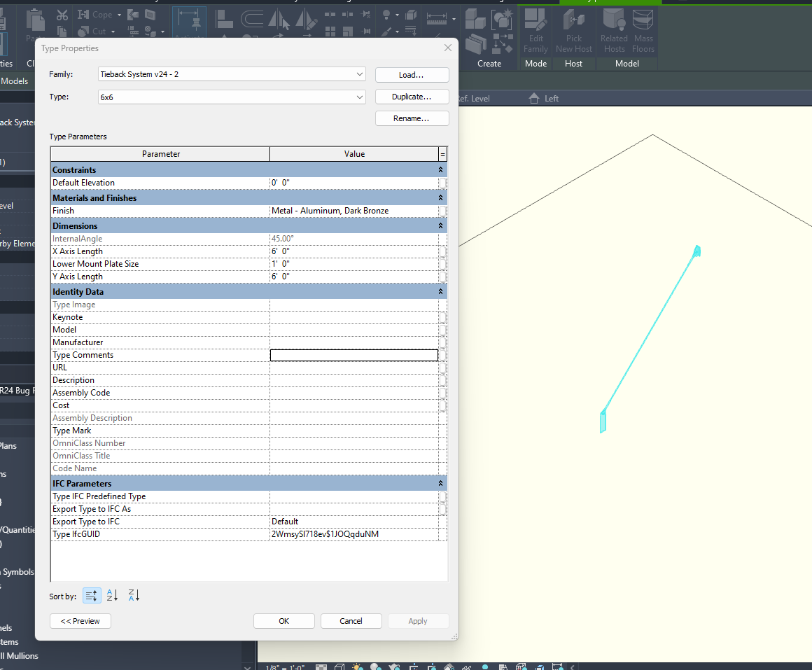The height and width of the screenshot is (670, 812).
Task: Click the Duplicate button
Action: (x=412, y=96)
